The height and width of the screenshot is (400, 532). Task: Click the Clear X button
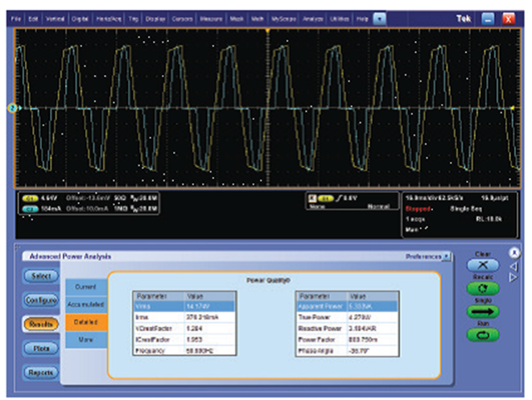click(x=483, y=266)
